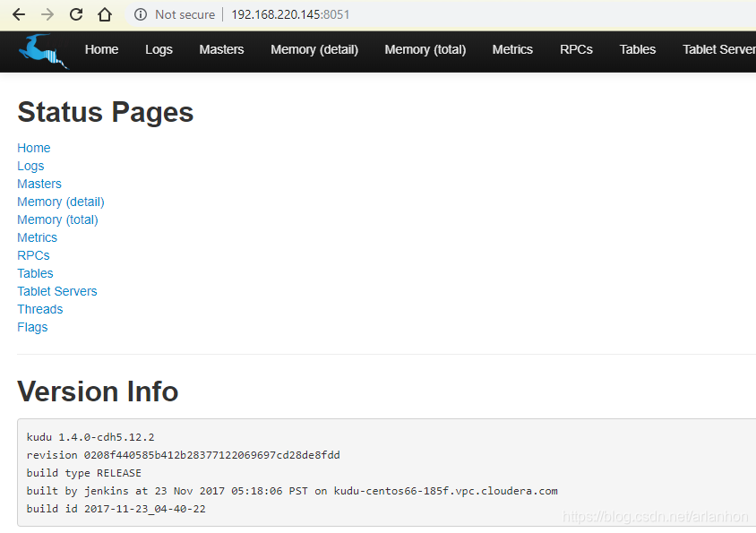Follow Memory (detail) status page link

pos(61,202)
